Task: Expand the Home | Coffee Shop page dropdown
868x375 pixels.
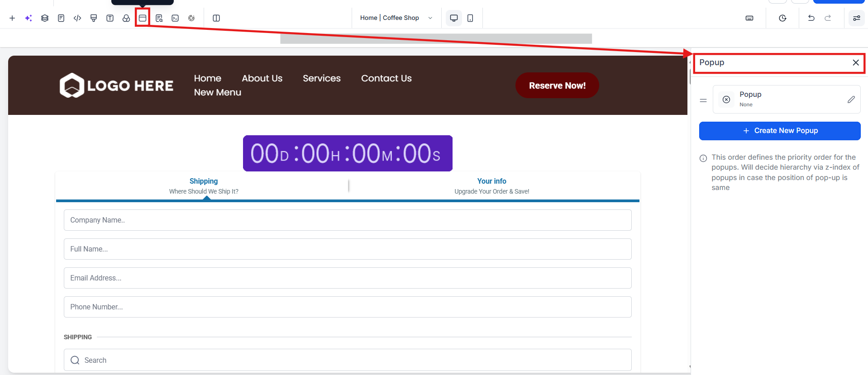Action: (x=396, y=18)
